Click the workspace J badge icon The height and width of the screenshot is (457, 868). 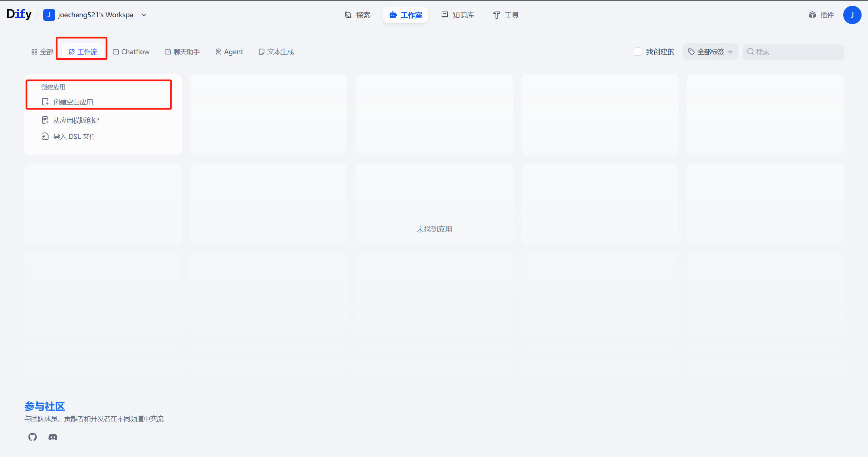(x=49, y=15)
